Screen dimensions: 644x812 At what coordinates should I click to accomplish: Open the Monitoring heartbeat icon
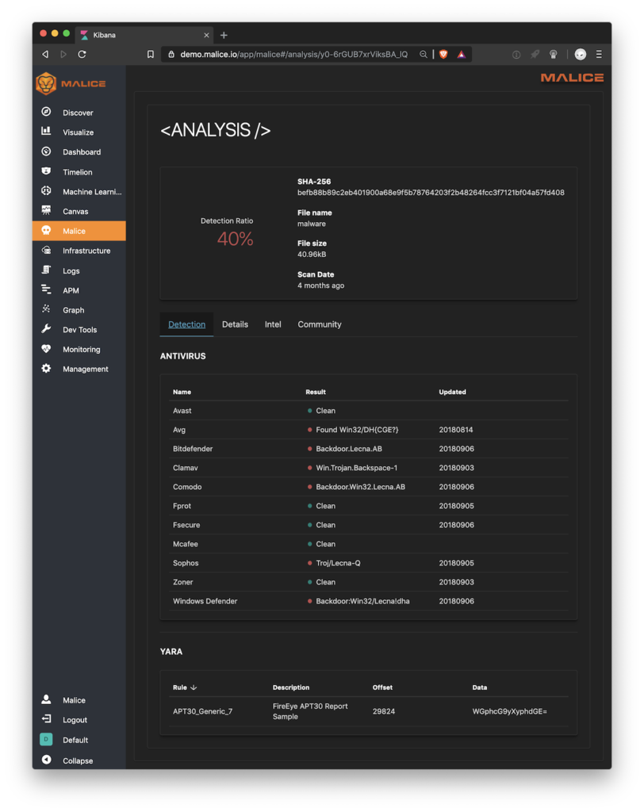(x=46, y=349)
